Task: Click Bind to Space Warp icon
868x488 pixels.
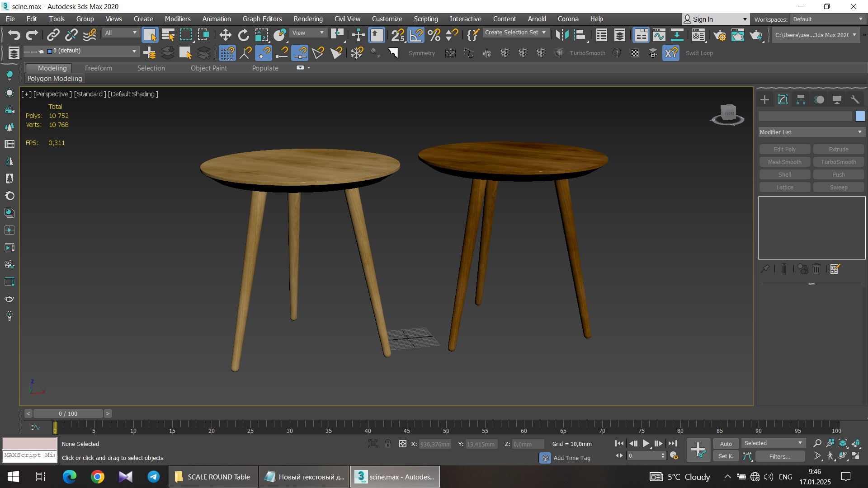Action: point(90,35)
